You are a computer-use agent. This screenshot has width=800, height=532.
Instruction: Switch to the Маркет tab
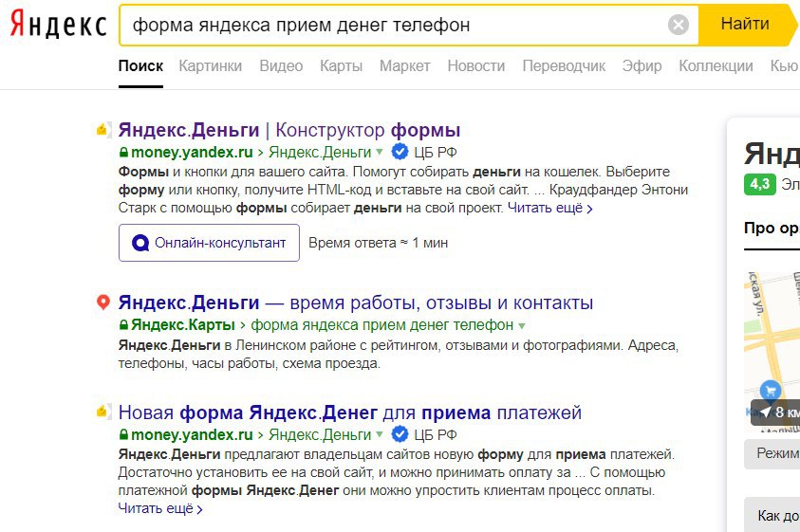point(404,65)
